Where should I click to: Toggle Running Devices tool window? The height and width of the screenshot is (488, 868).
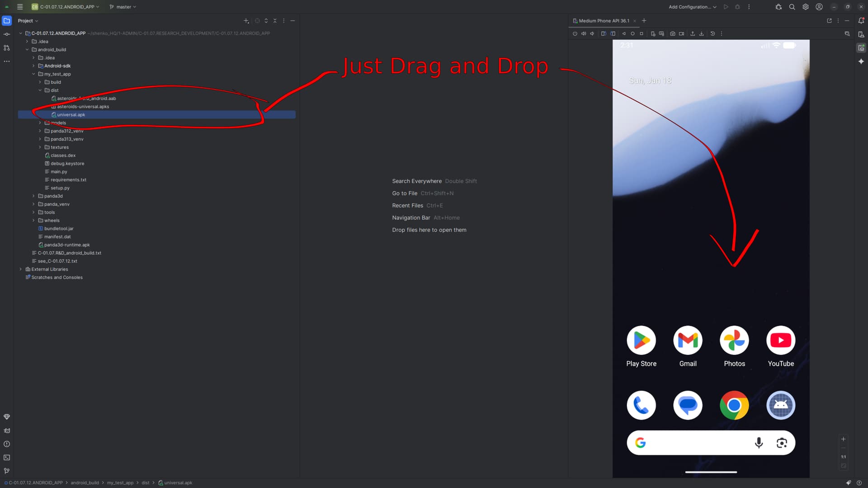pos(861,48)
